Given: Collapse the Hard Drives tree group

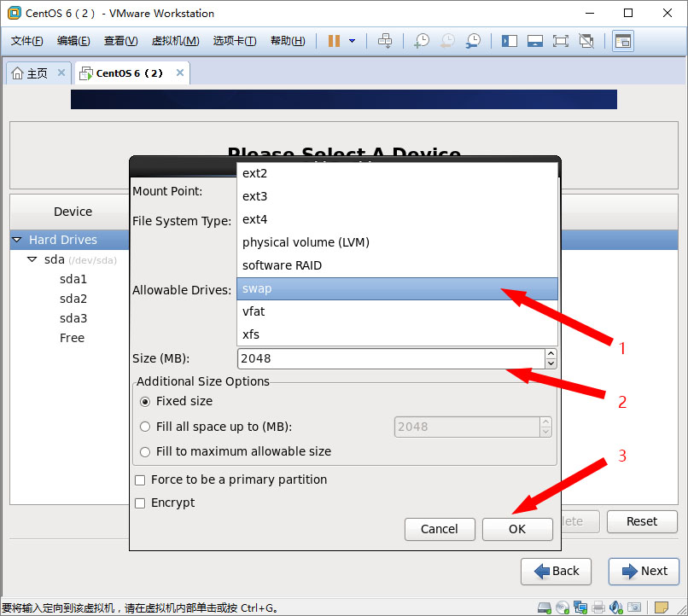Looking at the screenshot, I should pos(18,240).
